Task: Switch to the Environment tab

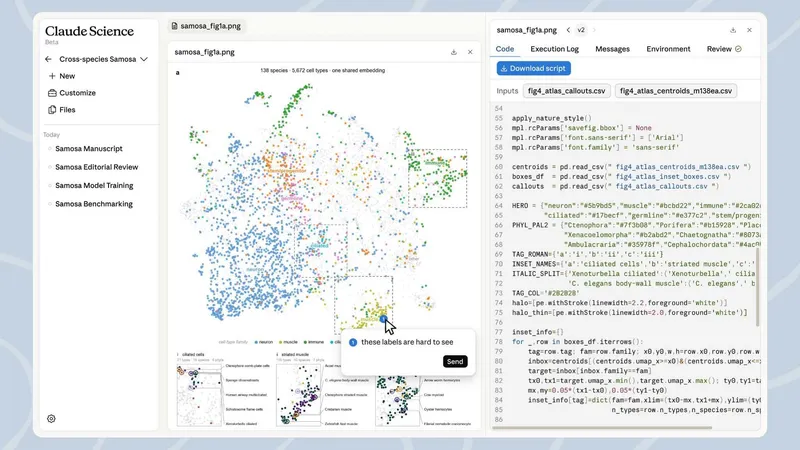Action: (x=668, y=49)
